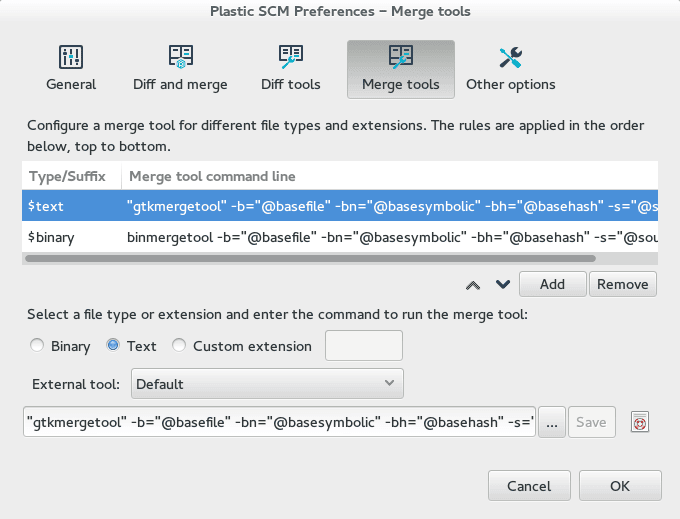Focus the custom extension text field
Screen dimensions: 680x519
(x=364, y=346)
